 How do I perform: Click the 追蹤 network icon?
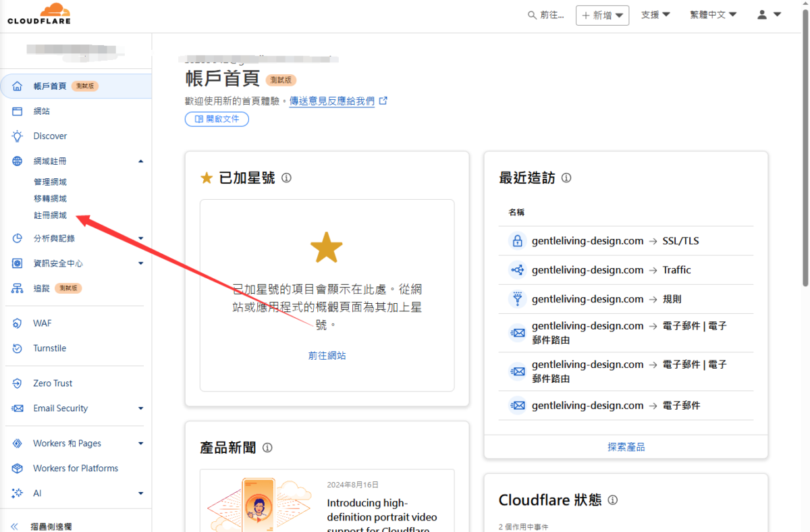click(x=18, y=288)
